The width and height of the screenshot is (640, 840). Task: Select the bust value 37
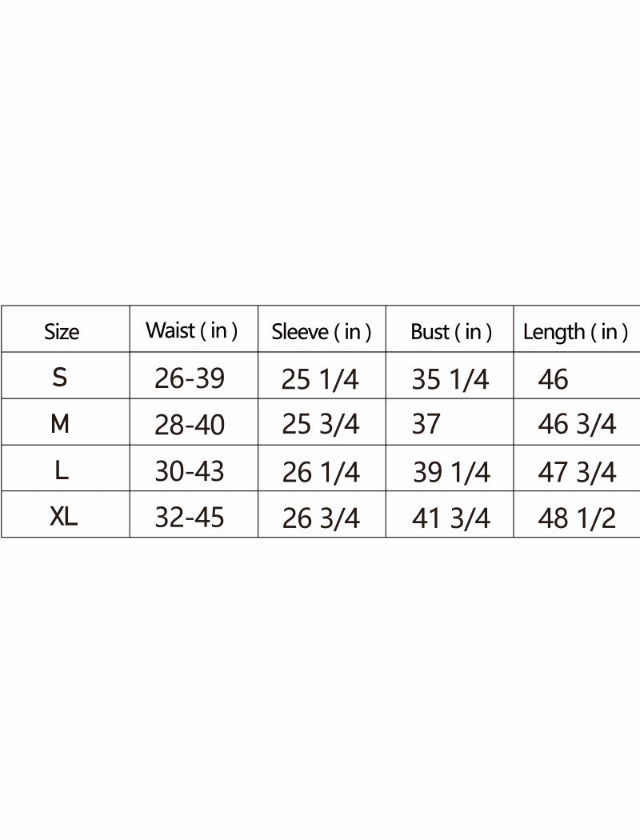pyautogui.click(x=426, y=424)
